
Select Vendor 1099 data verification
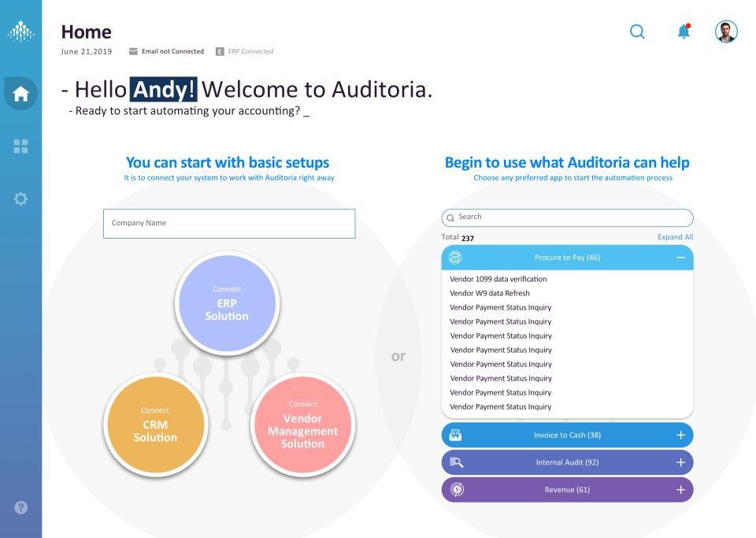pyautogui.click(x=498, y=279)
